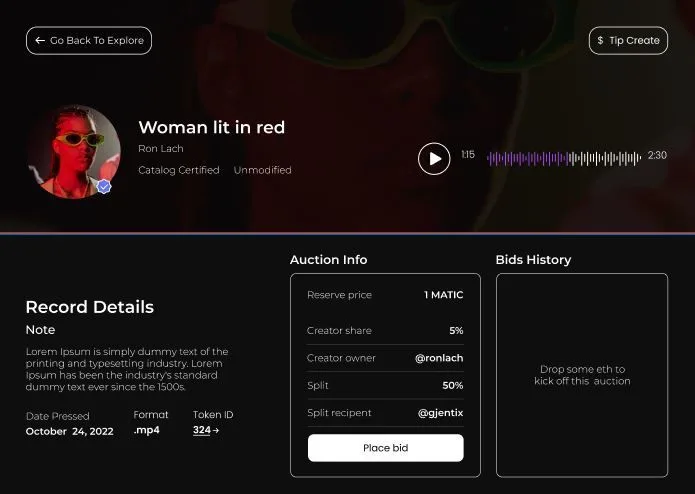Image resolution: width=695 pixels, height=494 pixels.
Task: Click the .mp4 format value
Action: tap(146, 430)
